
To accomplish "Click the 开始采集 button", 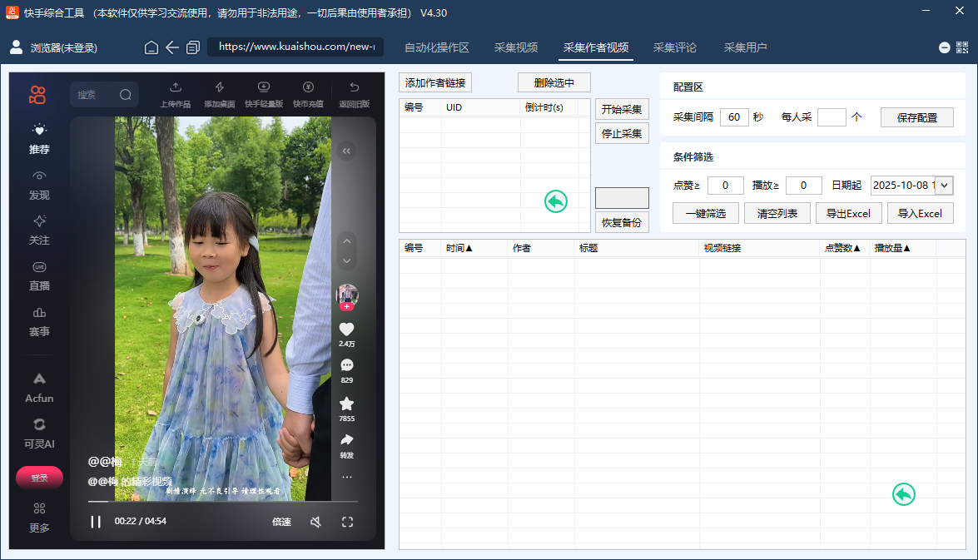I will click(x=621, y=109).
